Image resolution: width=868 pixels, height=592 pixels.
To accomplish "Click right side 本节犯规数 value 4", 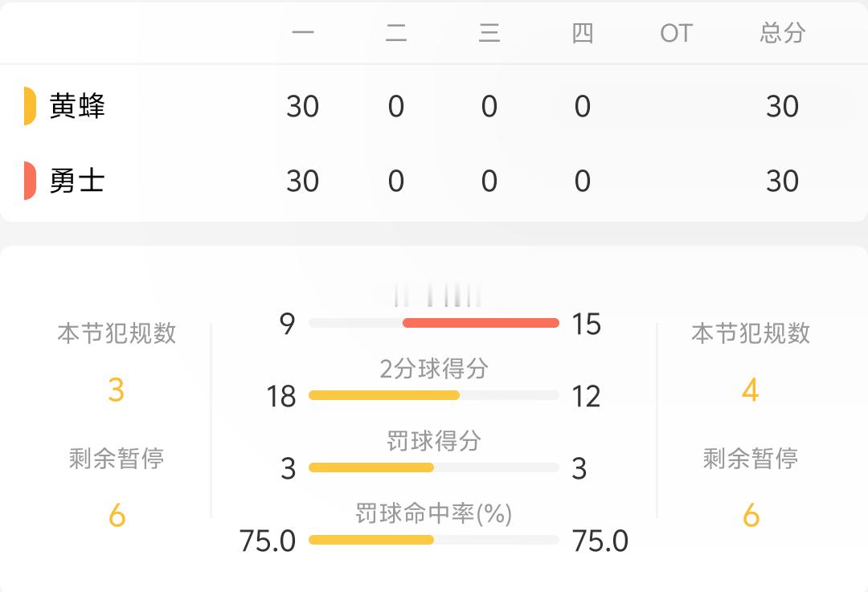I will [x=751, y=390].
